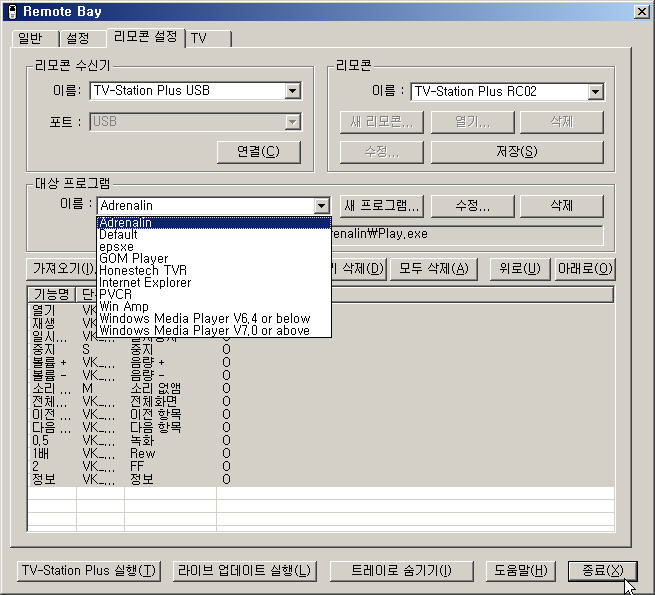The image size is (655, 595).
Task: Select the 정보 row at list bottom
Action: (321, 479)
